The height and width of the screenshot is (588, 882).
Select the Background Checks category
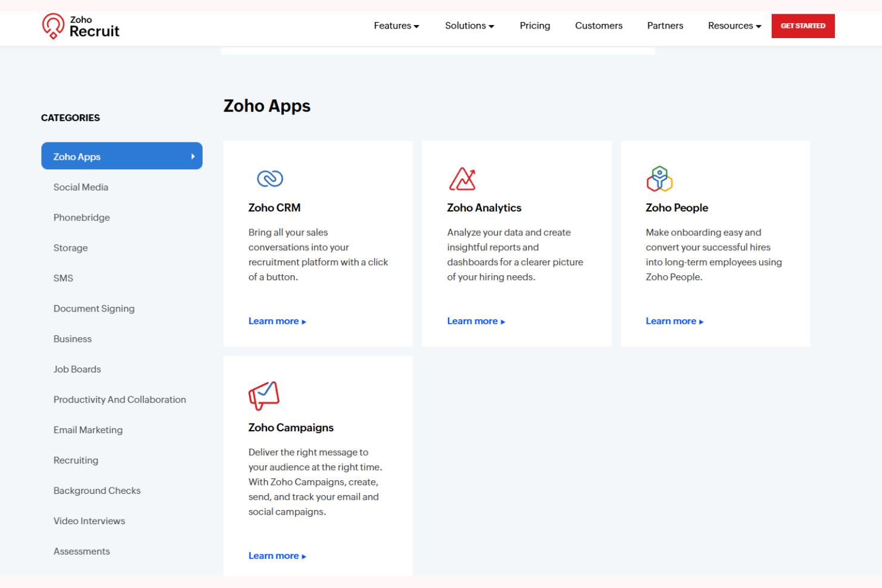97,490
